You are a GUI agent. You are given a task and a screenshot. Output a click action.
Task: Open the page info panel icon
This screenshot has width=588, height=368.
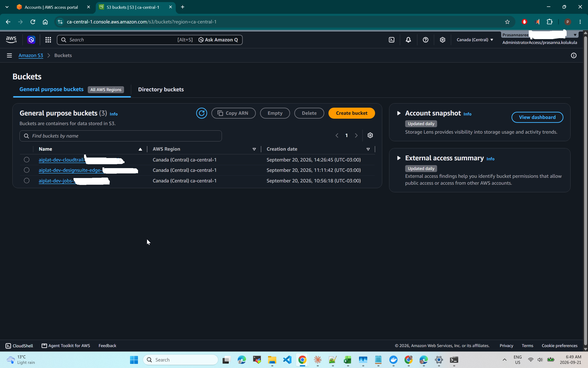(574, 55)
